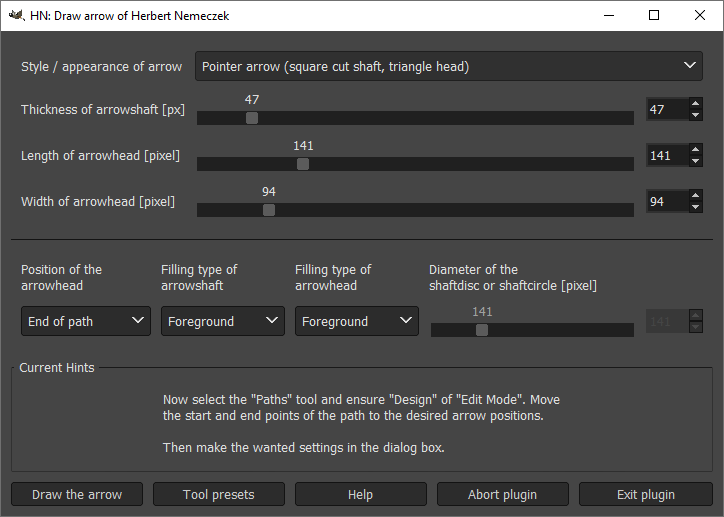
Task: Click the hint 'Then make the wanted settings' line
Action: coord(303,448)
